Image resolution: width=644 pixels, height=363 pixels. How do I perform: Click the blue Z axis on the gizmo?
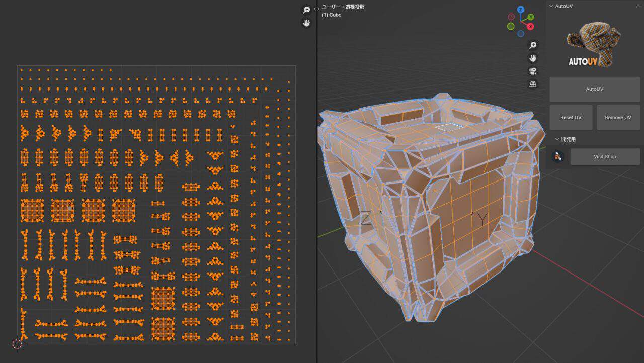[521, 10]
